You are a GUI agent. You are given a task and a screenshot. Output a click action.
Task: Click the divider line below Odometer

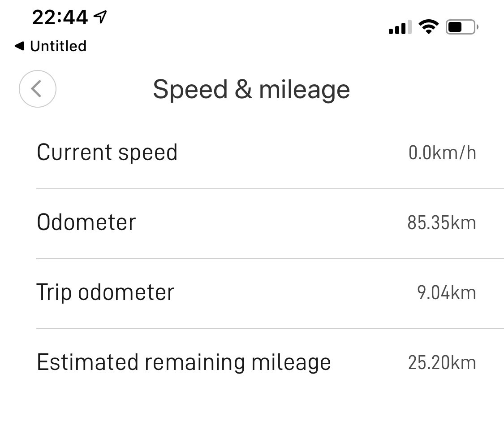[270, 259]
